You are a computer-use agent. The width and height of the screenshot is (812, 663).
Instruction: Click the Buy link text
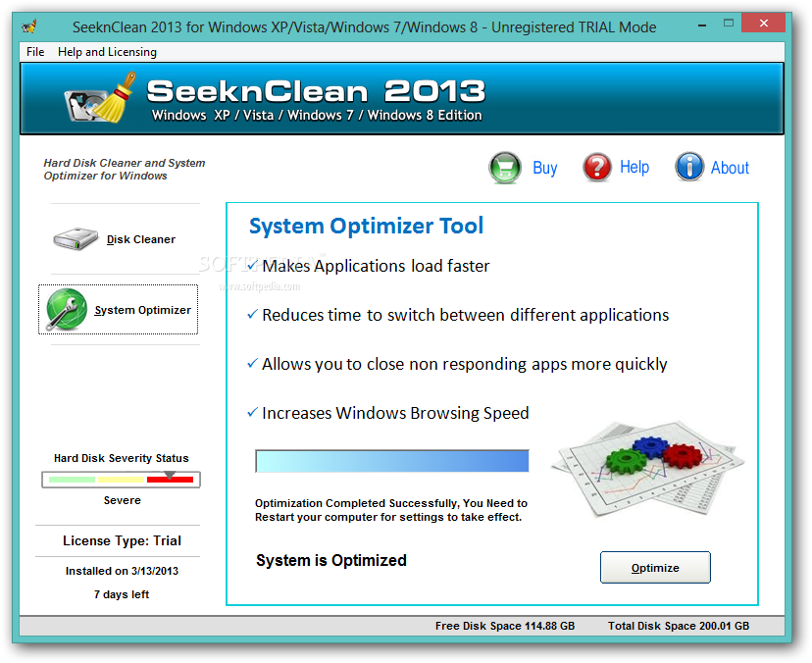point(545,168)
